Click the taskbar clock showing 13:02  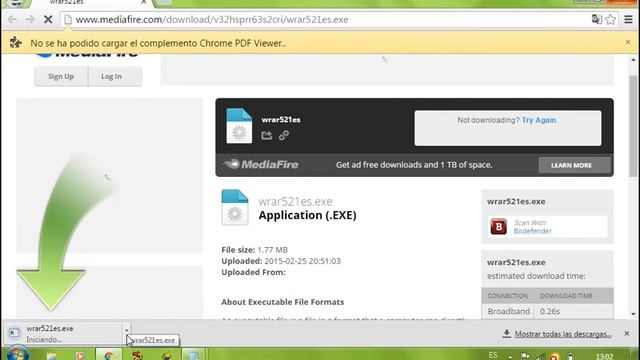pyautogui.click(x=604, y=356)
